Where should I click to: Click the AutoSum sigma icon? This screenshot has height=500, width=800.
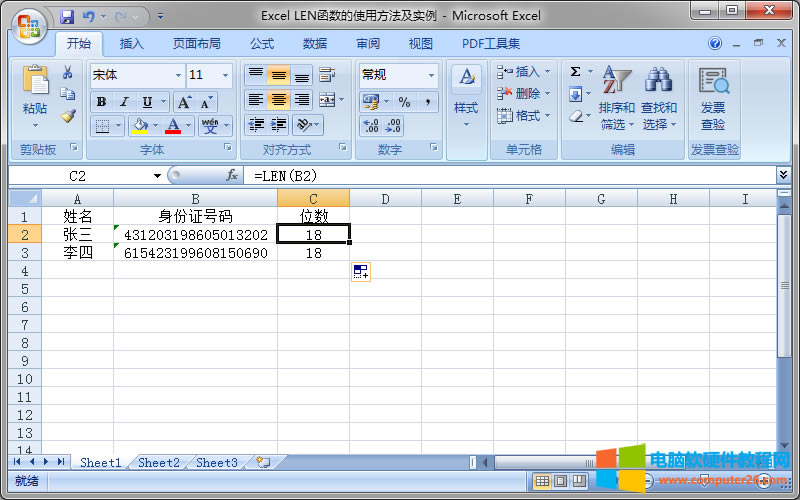(x=575, y=72)
